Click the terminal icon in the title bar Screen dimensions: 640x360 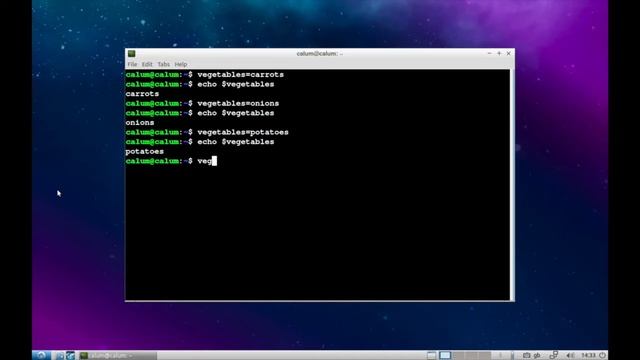(131, 53)
